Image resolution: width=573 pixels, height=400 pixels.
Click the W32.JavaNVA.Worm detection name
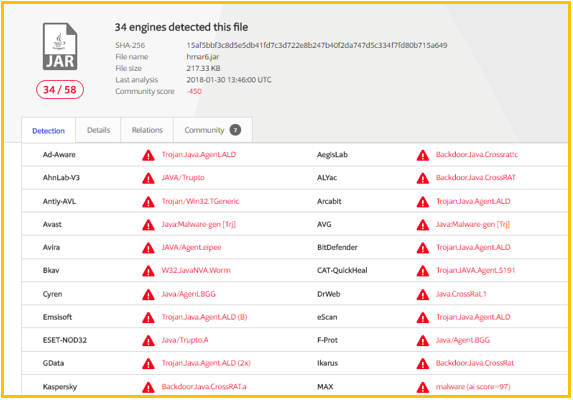click(x=196, y=270)
